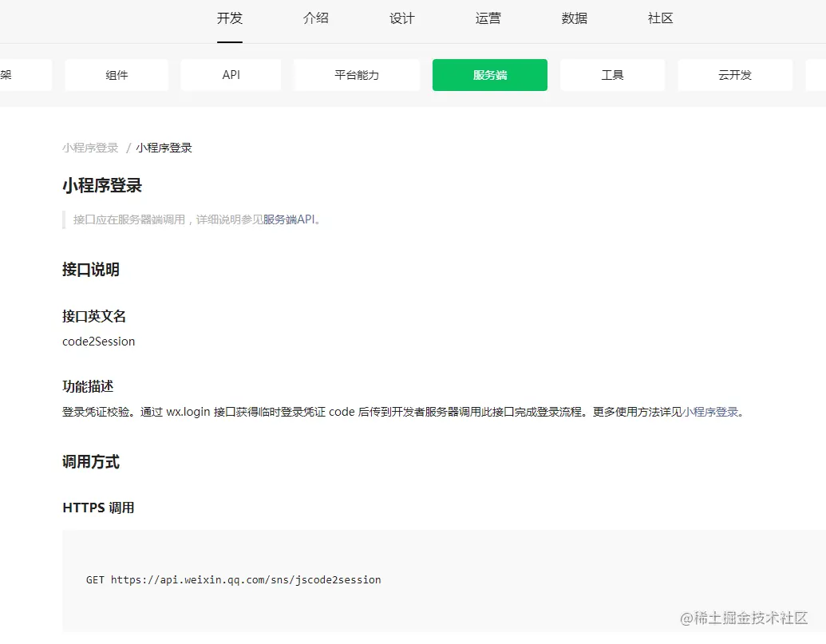Image resolution: width=826 pixels, height=644 pixels.
Task: Open the 云开发 category button
Action: (x=735, y=75)
